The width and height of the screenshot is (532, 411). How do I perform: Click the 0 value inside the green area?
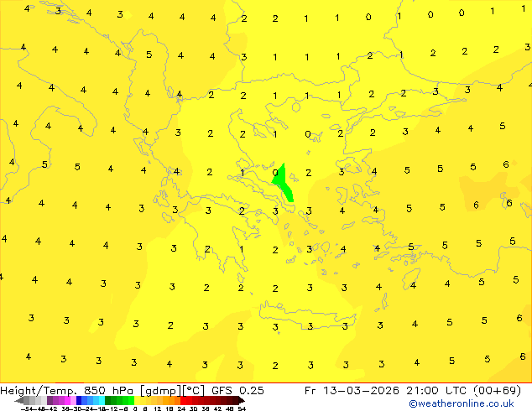pos(275,173)
